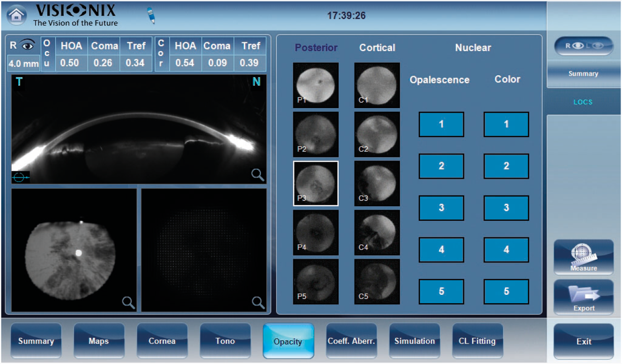Click the 4.0 mm pupil diameter field
Image resolution: width=622 pixels, height=364 pixels.
(23, 63)
